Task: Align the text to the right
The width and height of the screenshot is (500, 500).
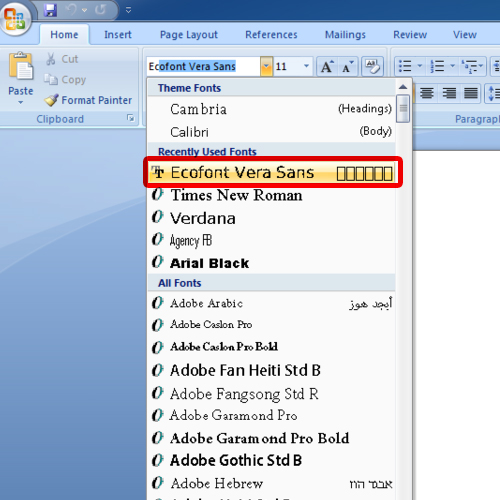Action: (x=449, y=93)
